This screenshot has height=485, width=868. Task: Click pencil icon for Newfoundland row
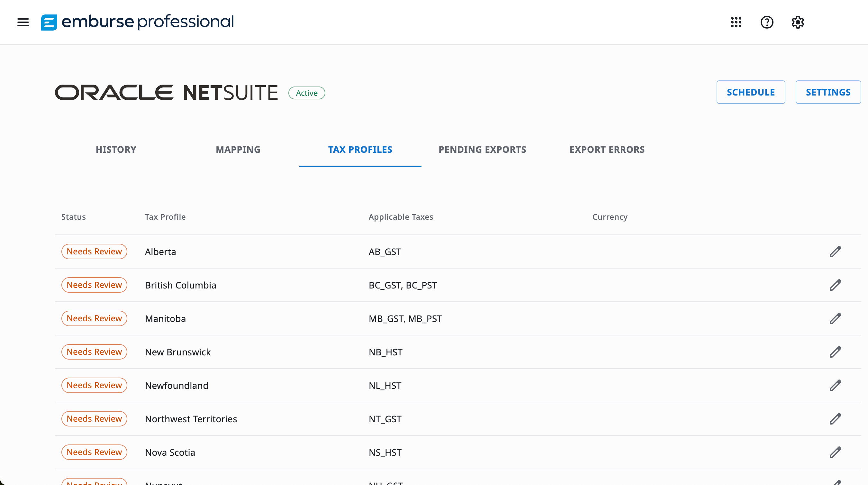tap(835, 385)
